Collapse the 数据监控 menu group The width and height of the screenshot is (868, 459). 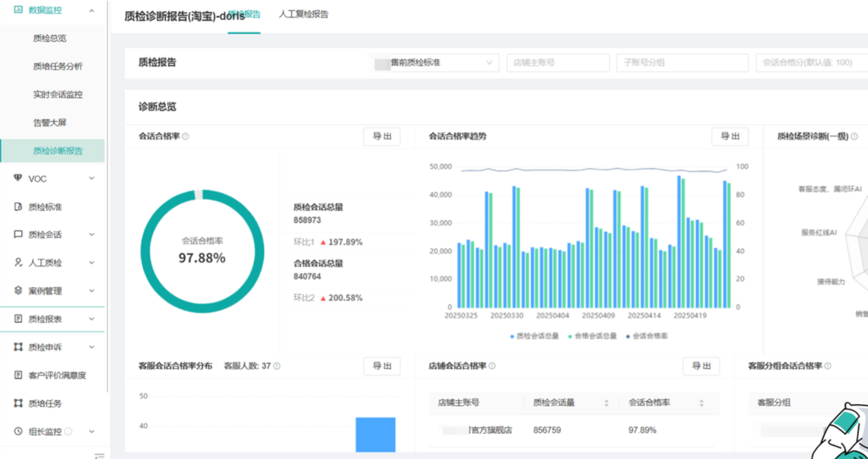92,10
